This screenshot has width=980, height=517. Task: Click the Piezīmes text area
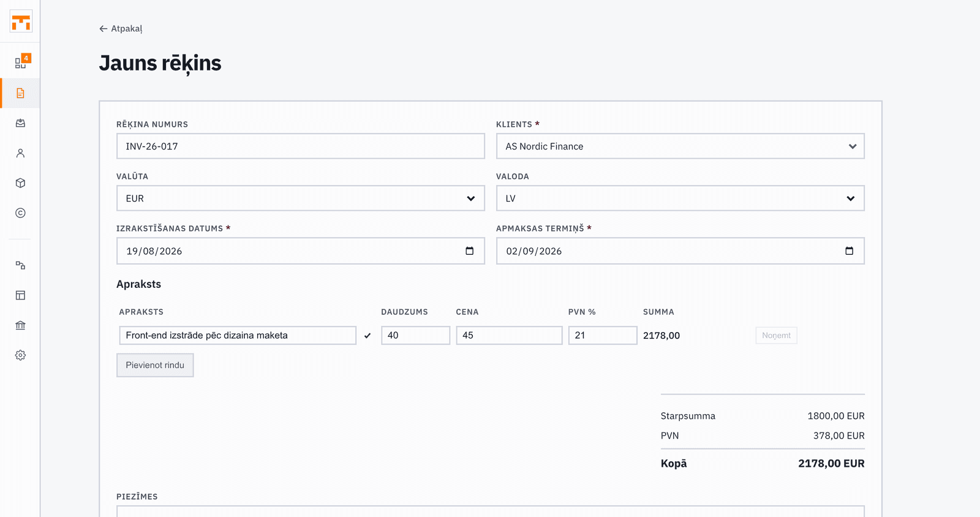click(x=491, y=511)
